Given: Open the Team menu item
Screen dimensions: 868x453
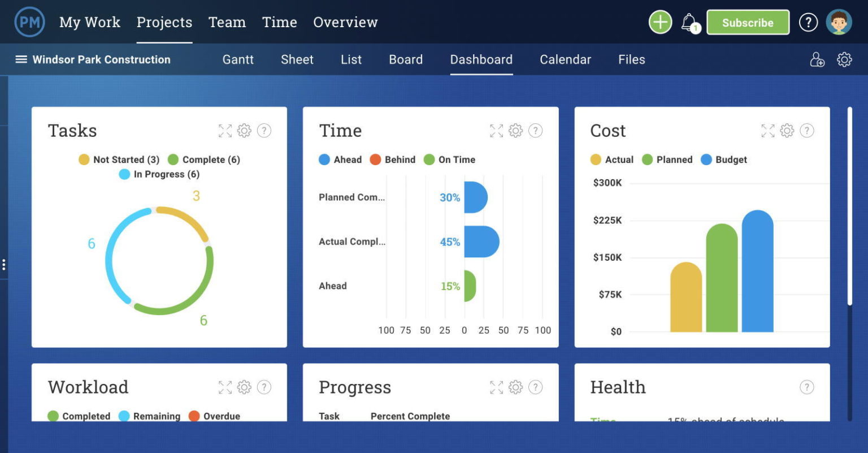Looking at the screenshot, I should 227,22.
